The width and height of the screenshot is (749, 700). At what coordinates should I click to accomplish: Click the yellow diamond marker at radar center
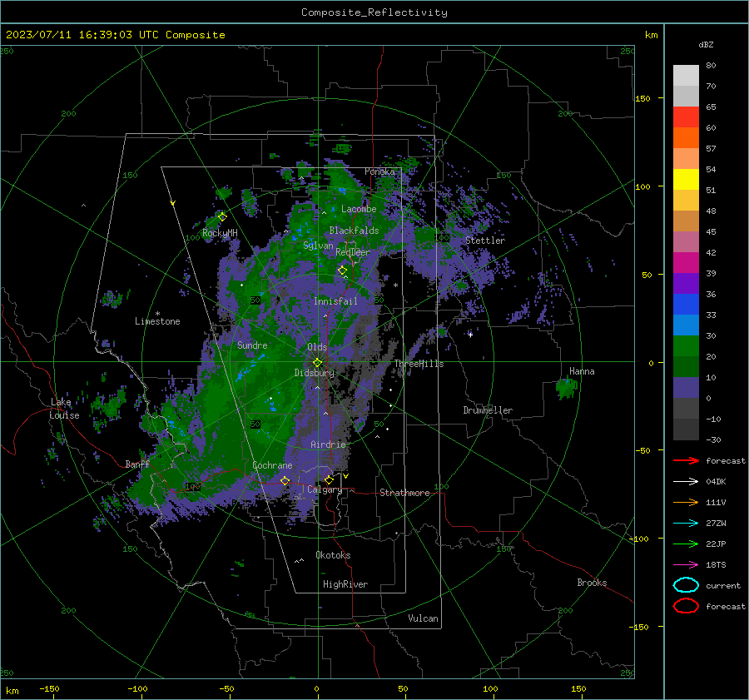318,363
